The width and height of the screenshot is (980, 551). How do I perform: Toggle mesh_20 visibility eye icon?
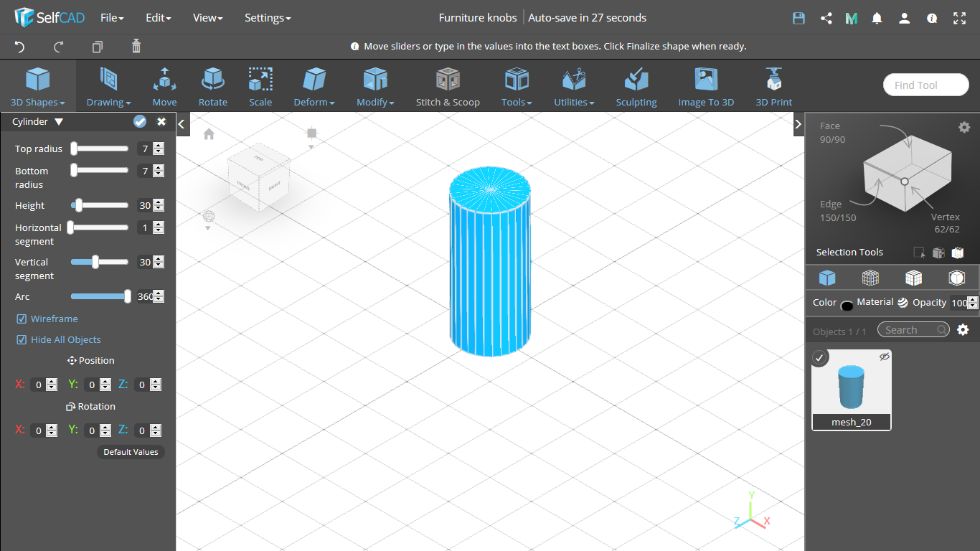pyautogui.click(x=885, y=357)
